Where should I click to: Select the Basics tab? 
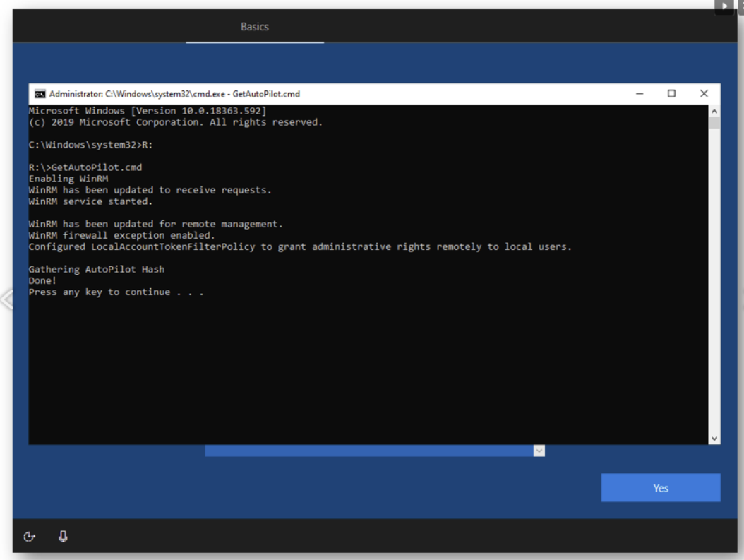[x=255, y=27]
